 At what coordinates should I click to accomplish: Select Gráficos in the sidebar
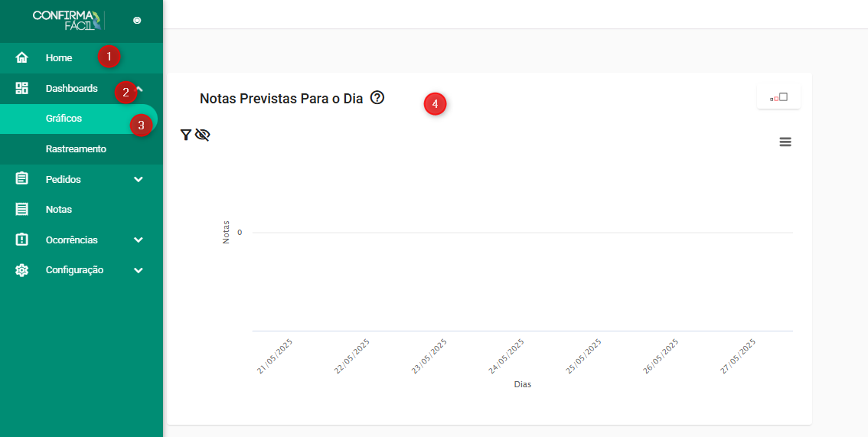[x=64, y=119]
